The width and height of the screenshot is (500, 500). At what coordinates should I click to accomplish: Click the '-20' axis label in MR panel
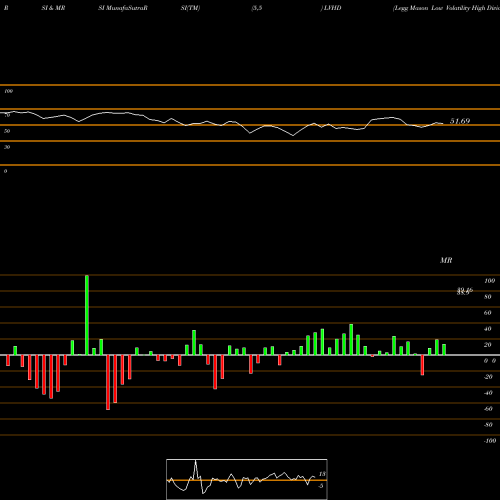click(488, 377)
